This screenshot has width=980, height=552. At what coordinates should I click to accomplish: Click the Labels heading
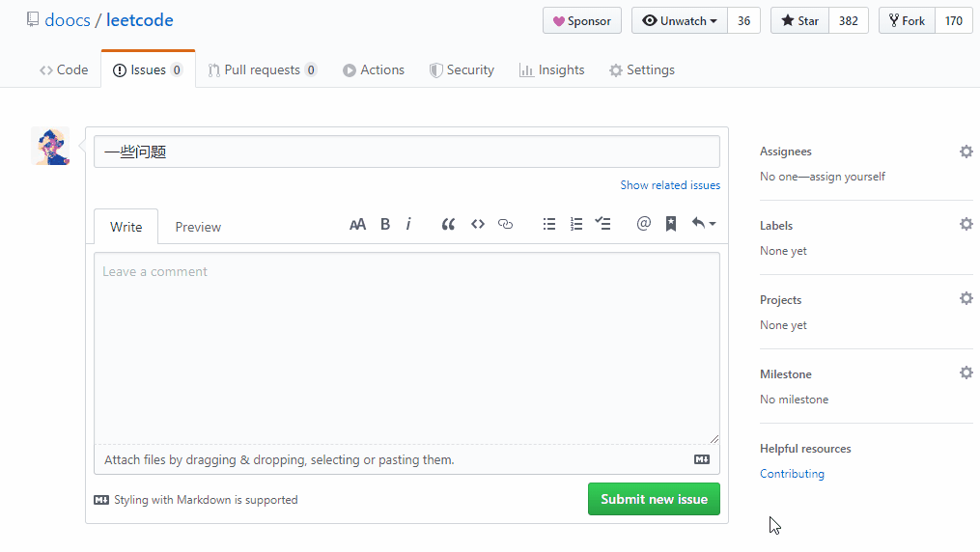(x=776, y=226)
